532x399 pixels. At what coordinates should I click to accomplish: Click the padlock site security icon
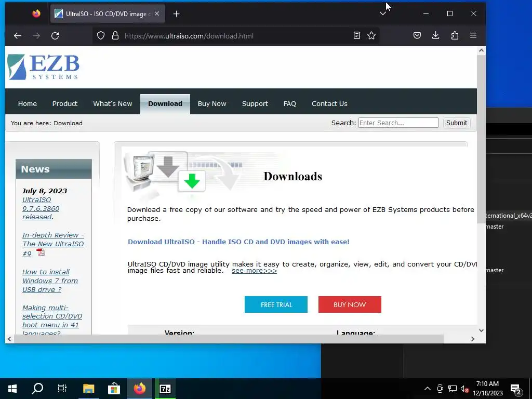[x=115, y=36]
